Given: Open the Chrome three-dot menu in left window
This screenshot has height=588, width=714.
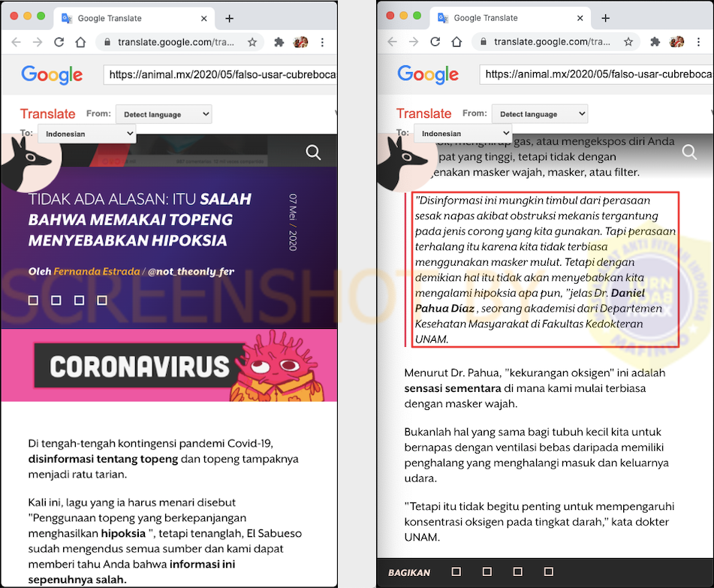Looking at the screenshot, I should 322,42.
